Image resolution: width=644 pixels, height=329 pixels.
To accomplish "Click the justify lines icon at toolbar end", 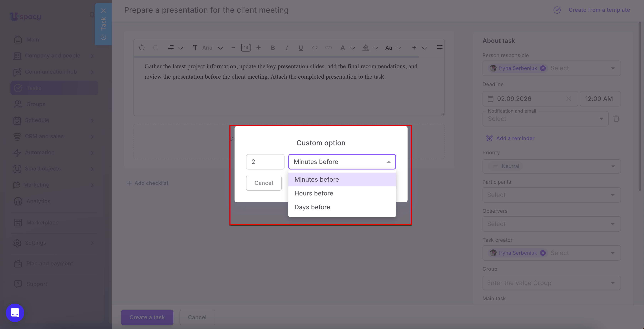I will pyautogui.click(x=439, y=47).
